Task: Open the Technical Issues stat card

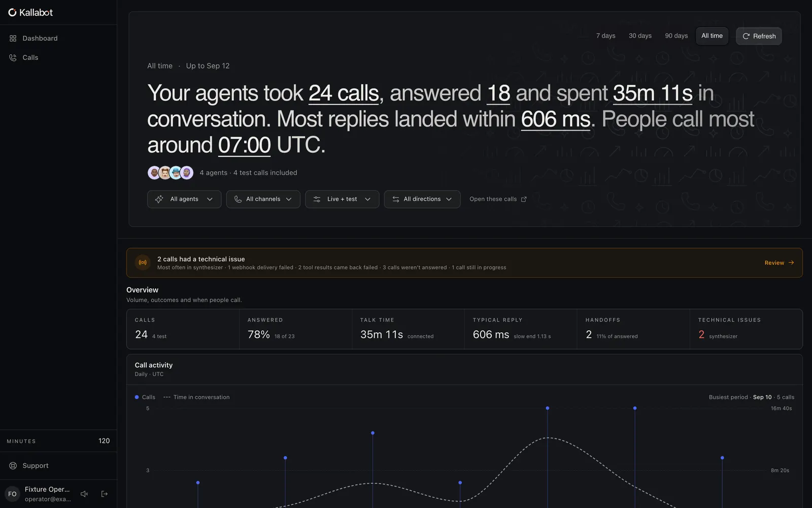Action: point(746,329)
